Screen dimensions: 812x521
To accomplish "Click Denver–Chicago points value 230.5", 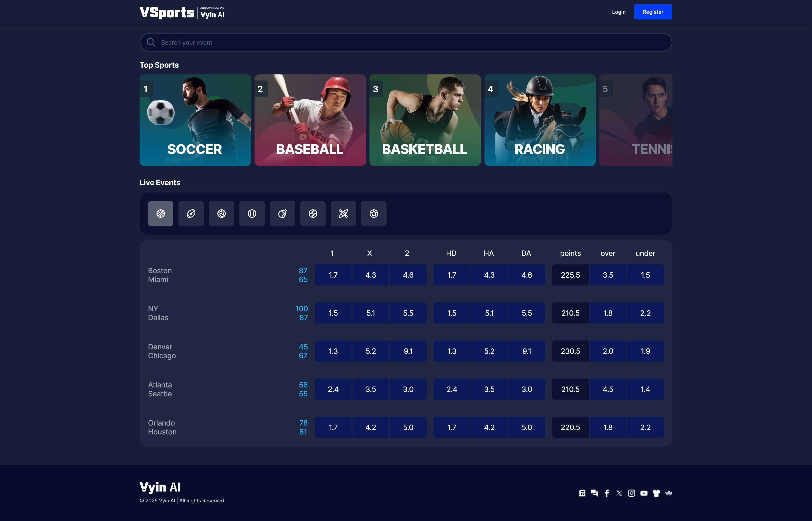I will pyautogui.click(x=571, y=351).
